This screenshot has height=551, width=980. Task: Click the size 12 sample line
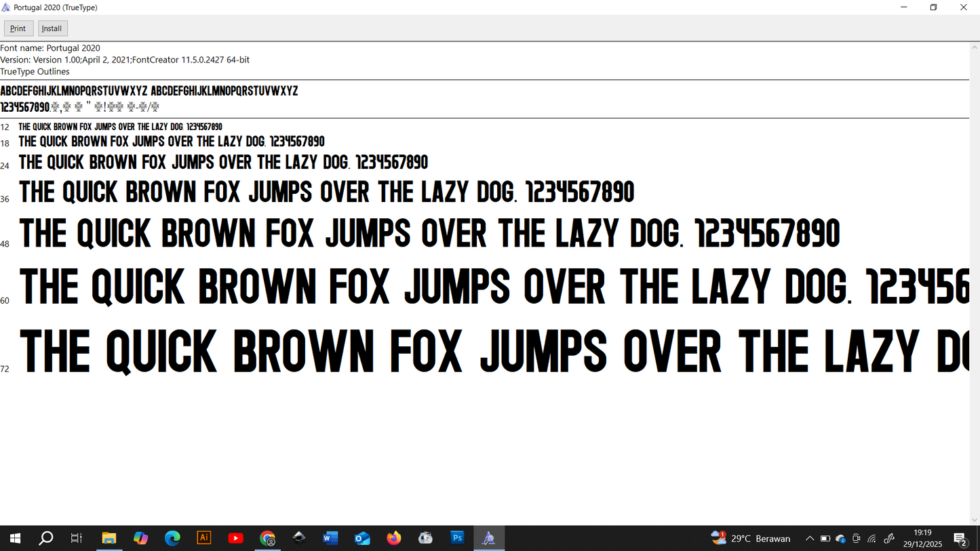click(120, 127)
